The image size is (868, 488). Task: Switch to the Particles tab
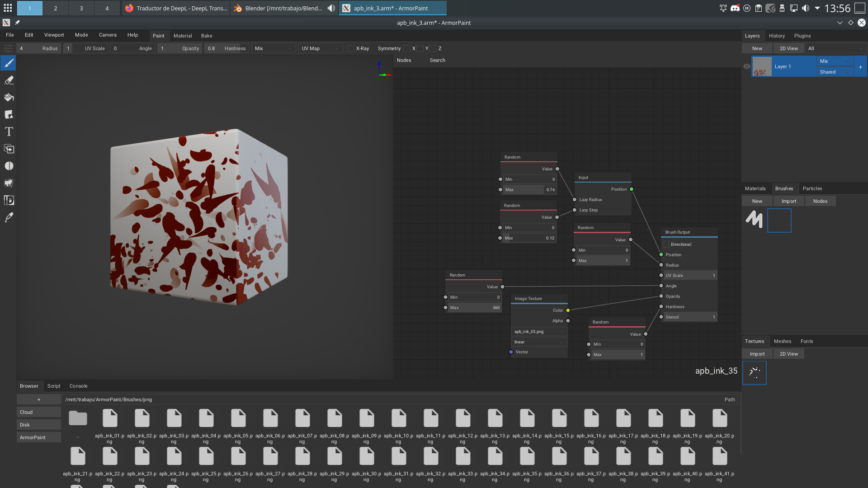812,188
